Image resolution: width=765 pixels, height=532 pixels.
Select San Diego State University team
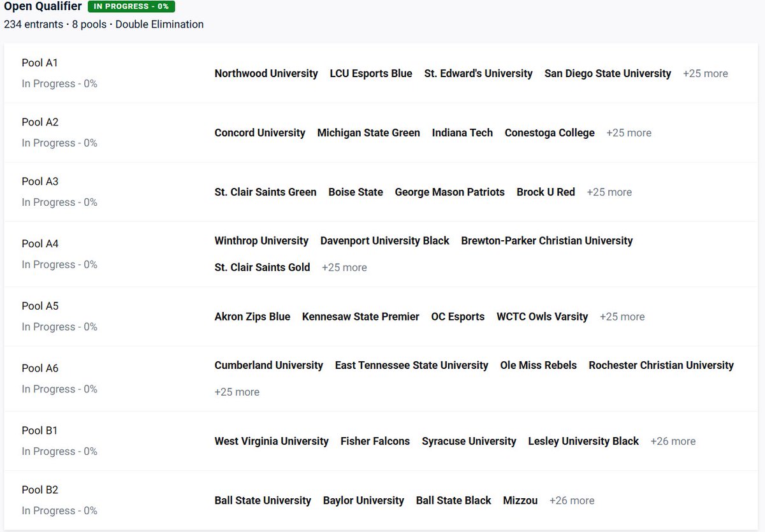(x=608, y=73)
